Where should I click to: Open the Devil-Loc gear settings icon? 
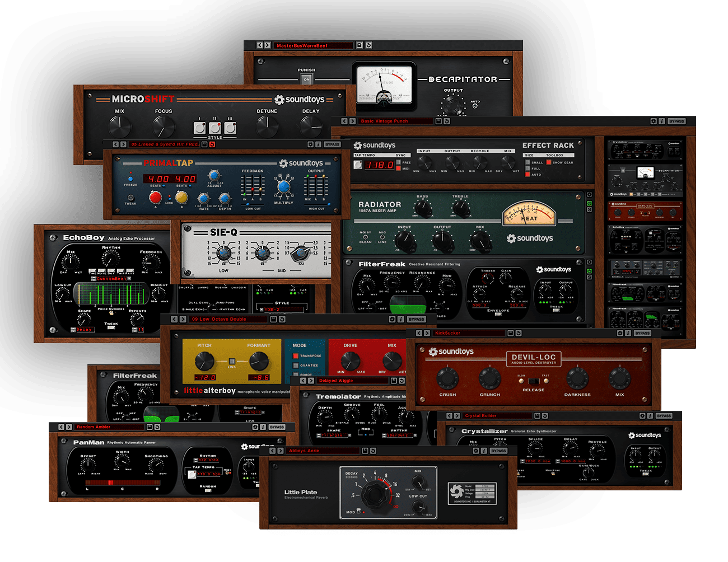pos(620,333)
